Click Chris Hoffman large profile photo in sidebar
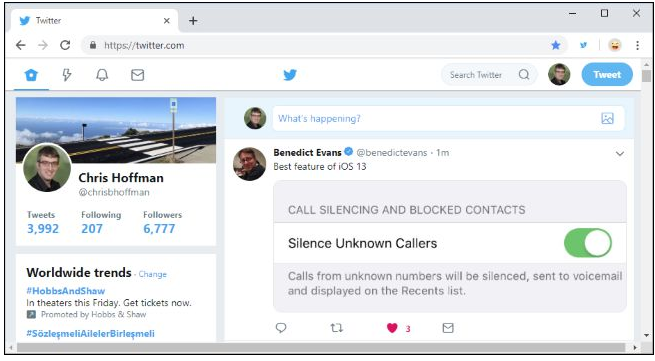The image size is (655, 361). [x=47, y=168]
